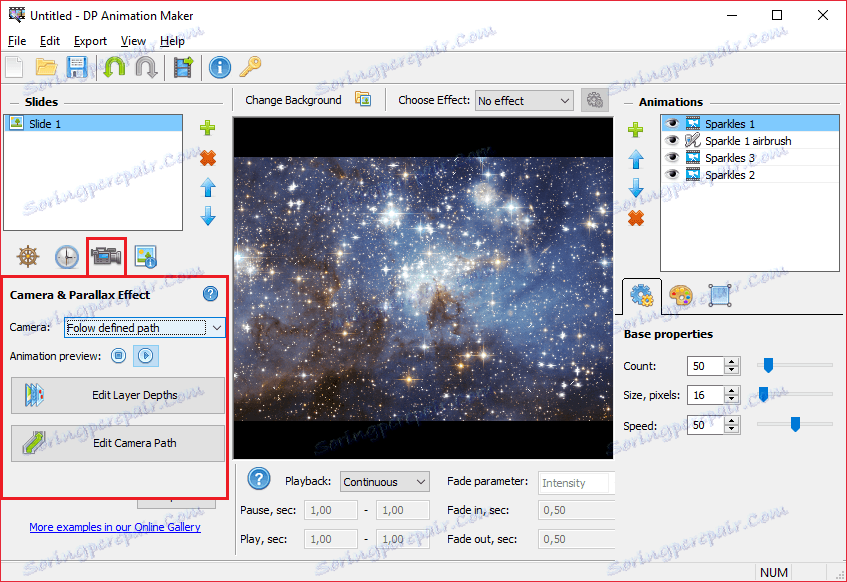Open the slide image info tab
The height and width of the screenshot is (582, 847).
pyautogui.click(x=145, y=257)
